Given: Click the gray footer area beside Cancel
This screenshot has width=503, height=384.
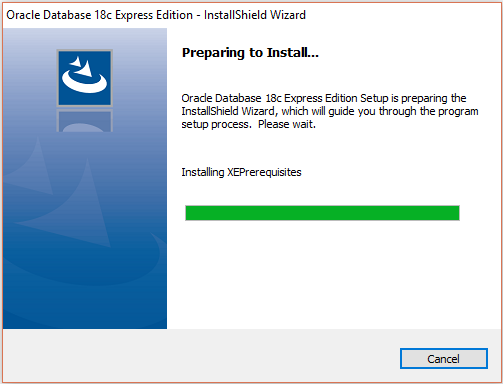Looking at the screenshot, I should 200,356.
